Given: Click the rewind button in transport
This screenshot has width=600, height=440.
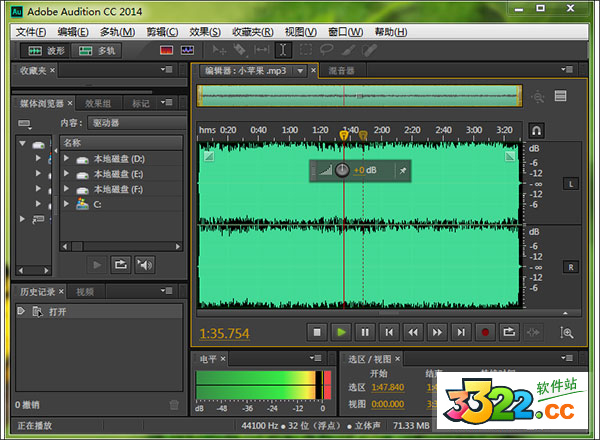Looking at the screenshot, I should tap(413, 332).
